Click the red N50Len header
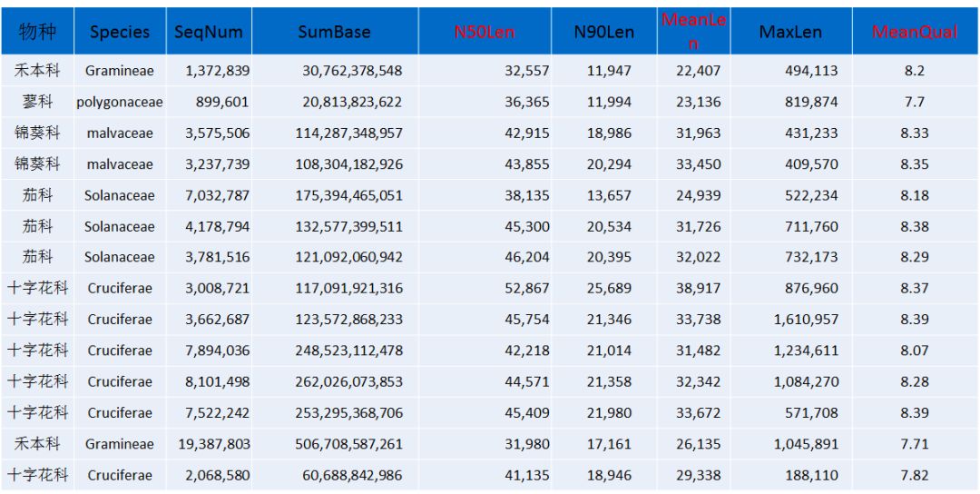This screenshot has width=980, height=494. pos(485,32)
